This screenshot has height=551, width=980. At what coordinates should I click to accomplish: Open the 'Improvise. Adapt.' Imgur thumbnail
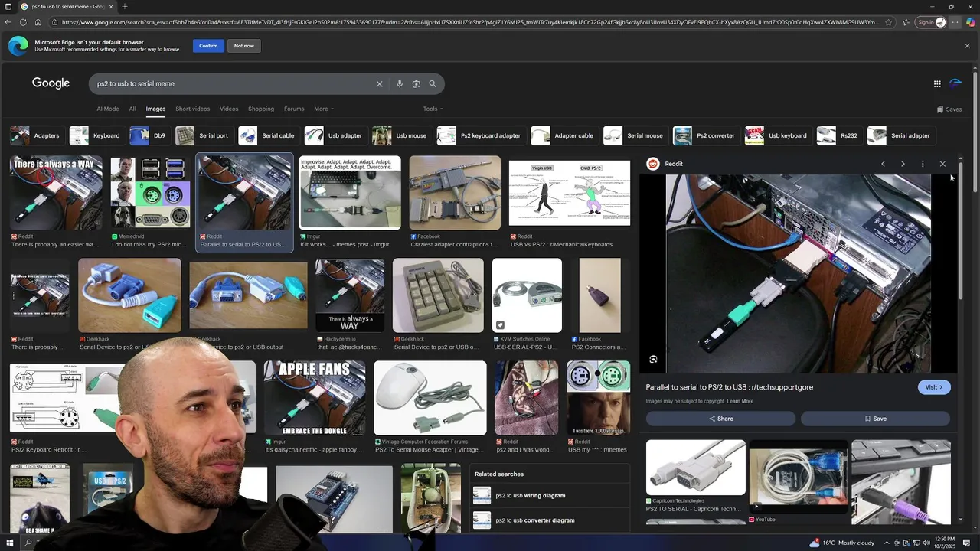[350, 193]
